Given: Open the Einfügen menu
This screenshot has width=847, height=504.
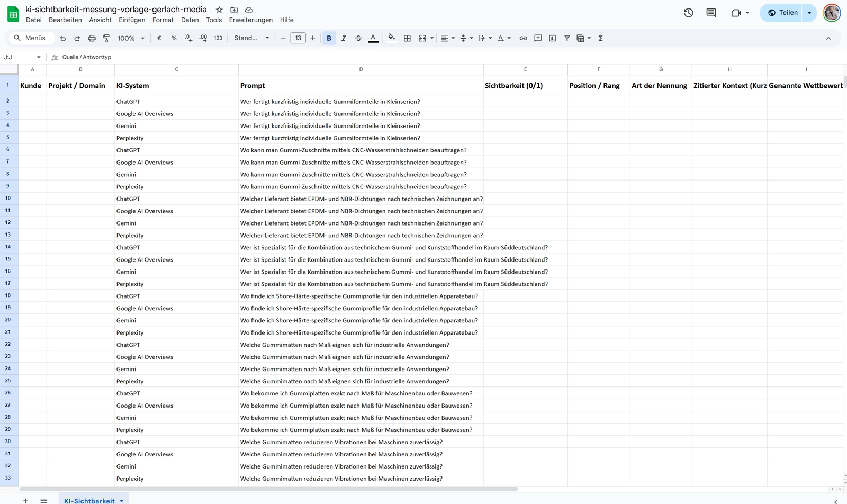Looking at the screenshot, I should pyautogui.click(x=132, y=20).
